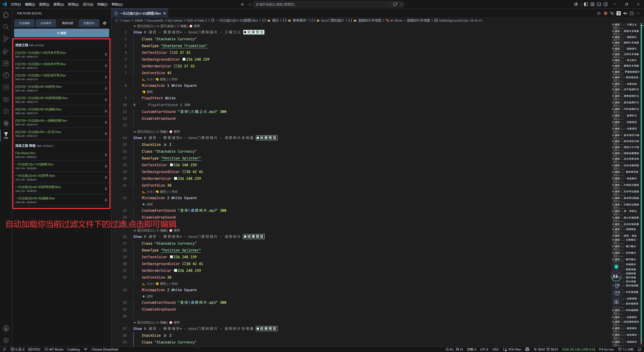Open the Search view icon
The image size is (644, 352).
[x=6, y=27]
